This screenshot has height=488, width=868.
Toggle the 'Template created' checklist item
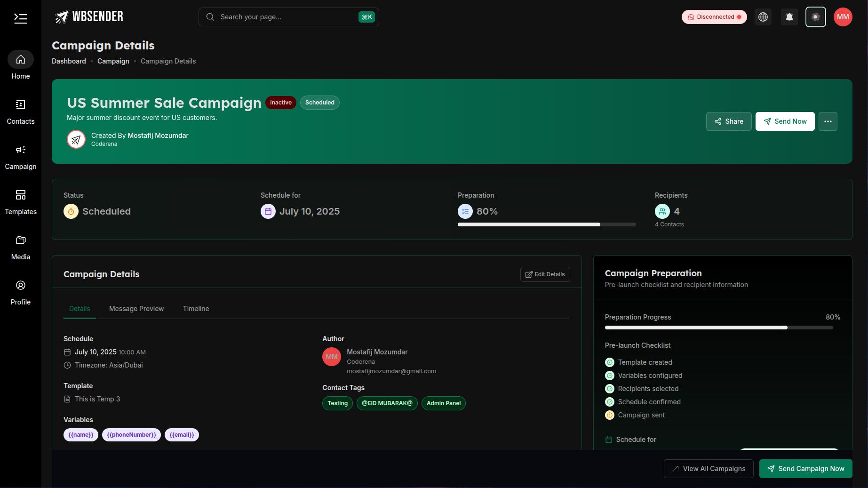610,362
